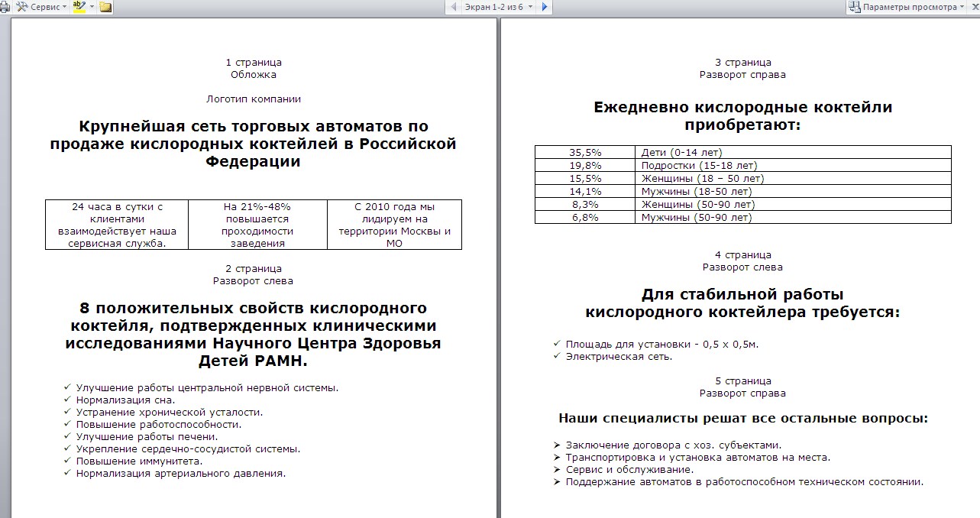Click the 'Логотип компании' text

click(254, 99)
